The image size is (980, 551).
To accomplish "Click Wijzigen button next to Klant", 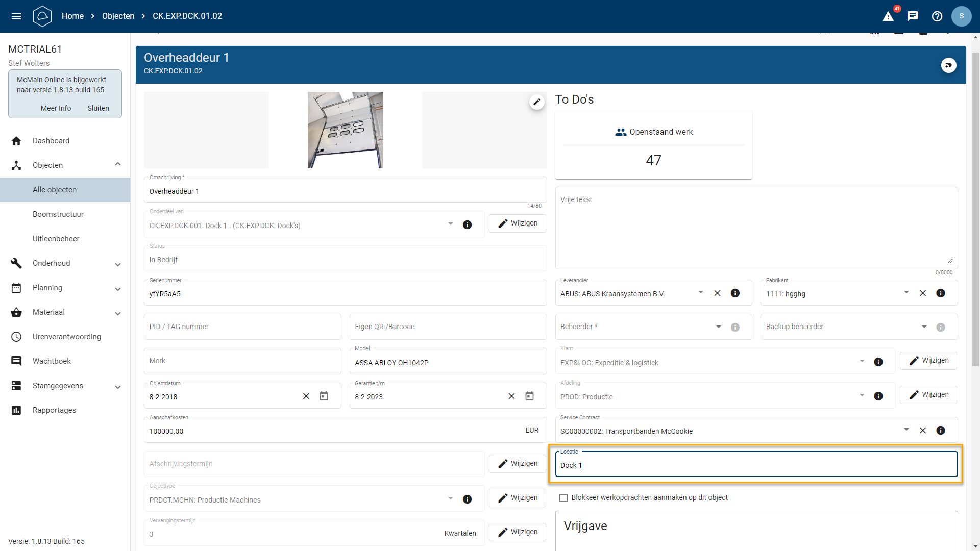I will point(928,361).
